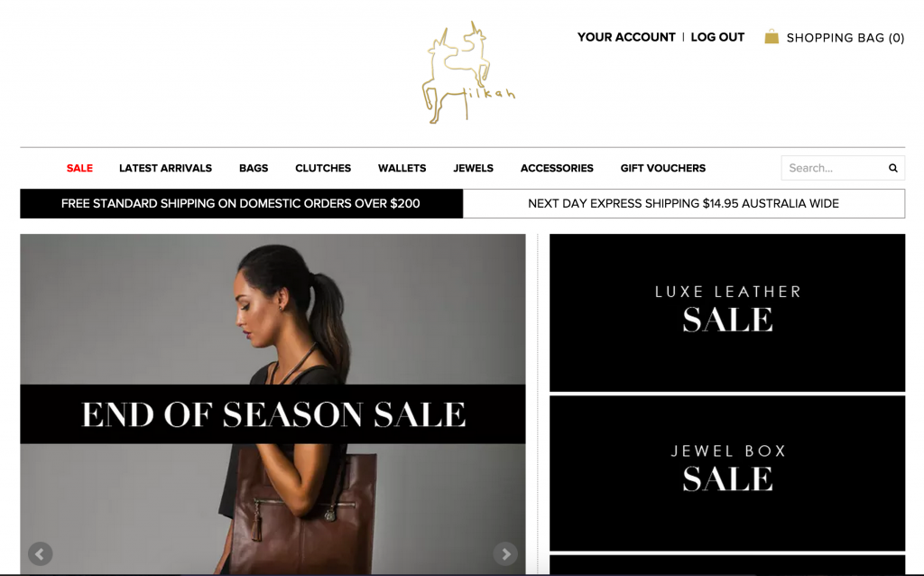Open Jewel Box Sale banner

pos(727,473)
